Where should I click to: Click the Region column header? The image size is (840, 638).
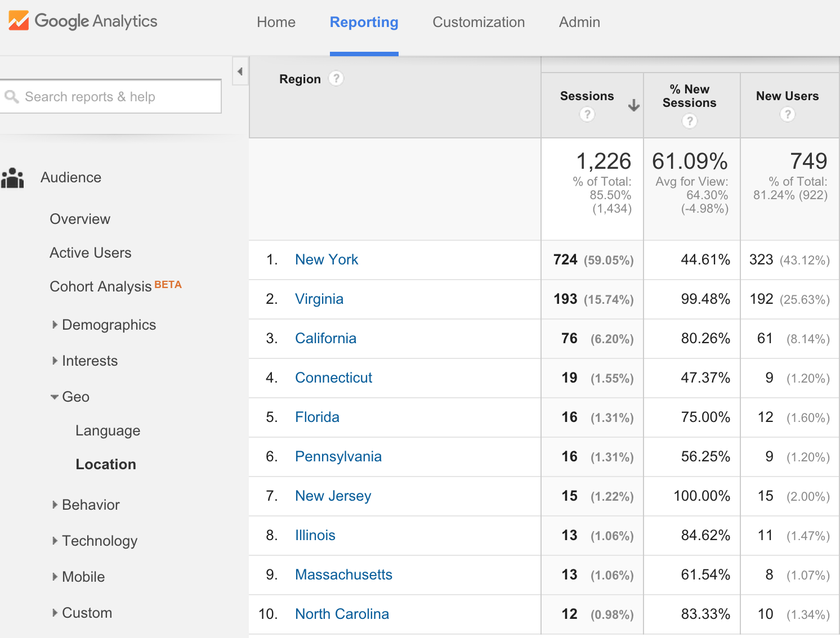pyautogui.click(x=300, y=79)
